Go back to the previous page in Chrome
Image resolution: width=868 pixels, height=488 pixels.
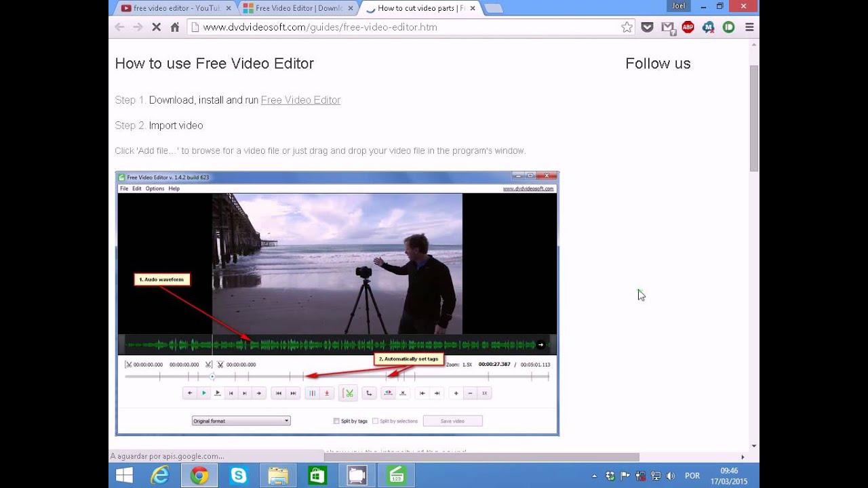[119, 27]
